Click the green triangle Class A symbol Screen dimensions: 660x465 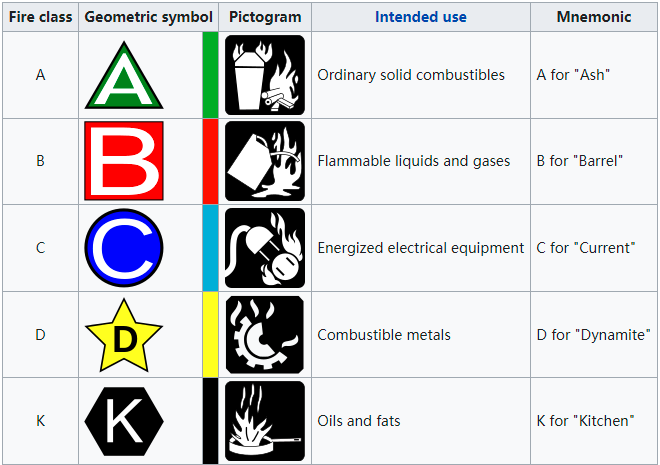click(x=124, y=75)
